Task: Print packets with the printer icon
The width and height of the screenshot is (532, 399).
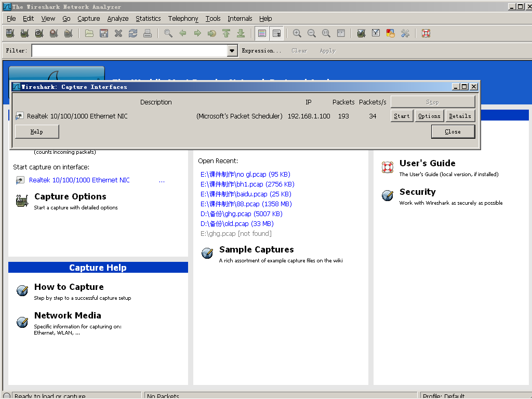Action: [147, 33]
